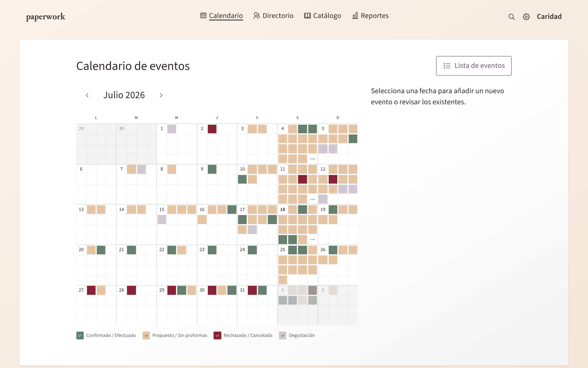
Task: Click the red event on day 27
Action: [x=91, y=290]
